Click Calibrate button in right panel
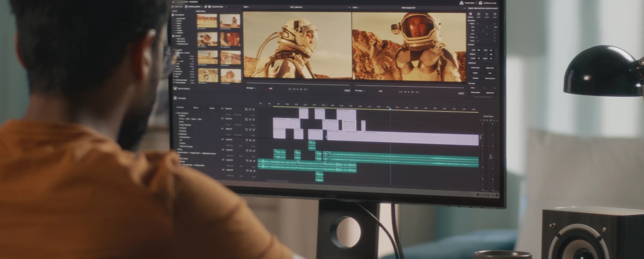This screenshot has width=644, height=259. [x=475, y=78]
